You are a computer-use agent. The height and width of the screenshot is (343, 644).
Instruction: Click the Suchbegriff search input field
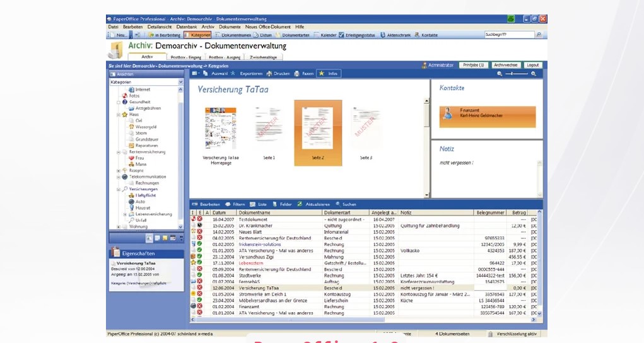[x=509, y=35]
